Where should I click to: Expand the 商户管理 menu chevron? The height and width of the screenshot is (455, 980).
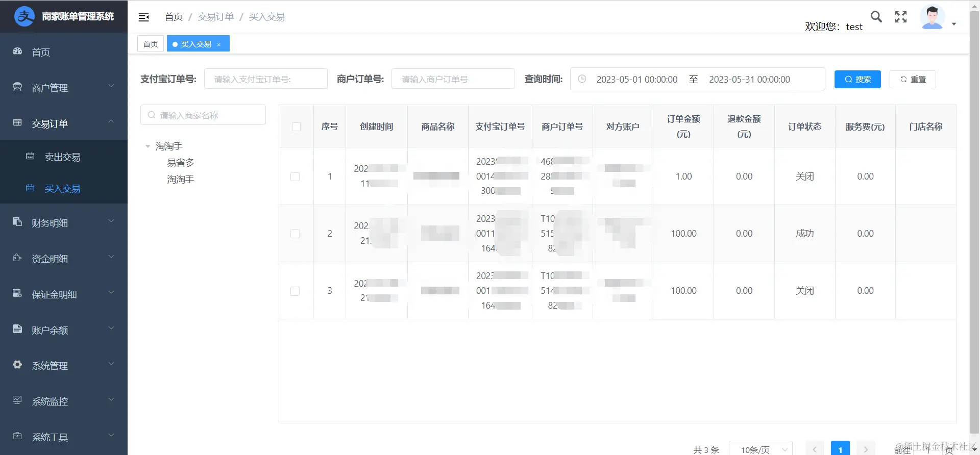(x=111, y=86)
